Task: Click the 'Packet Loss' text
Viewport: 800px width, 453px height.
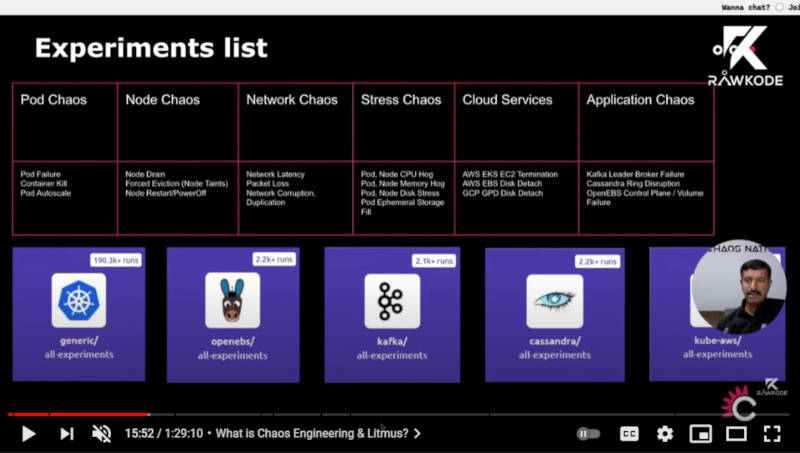Action: (267, 183)
